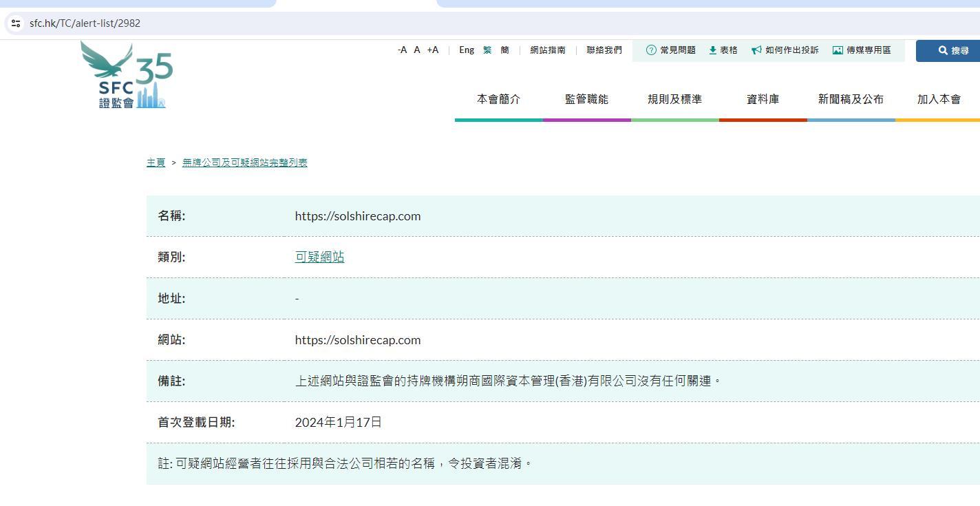This screenshot has height=506, width=980.
Task: Open the 資料庫 menu item
Action: coord(763,99)
